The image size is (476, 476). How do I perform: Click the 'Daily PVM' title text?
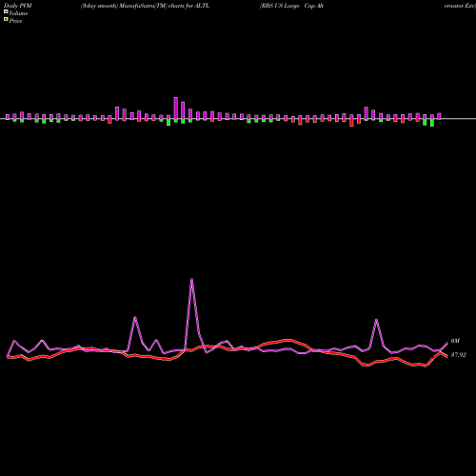click(18, 6)
